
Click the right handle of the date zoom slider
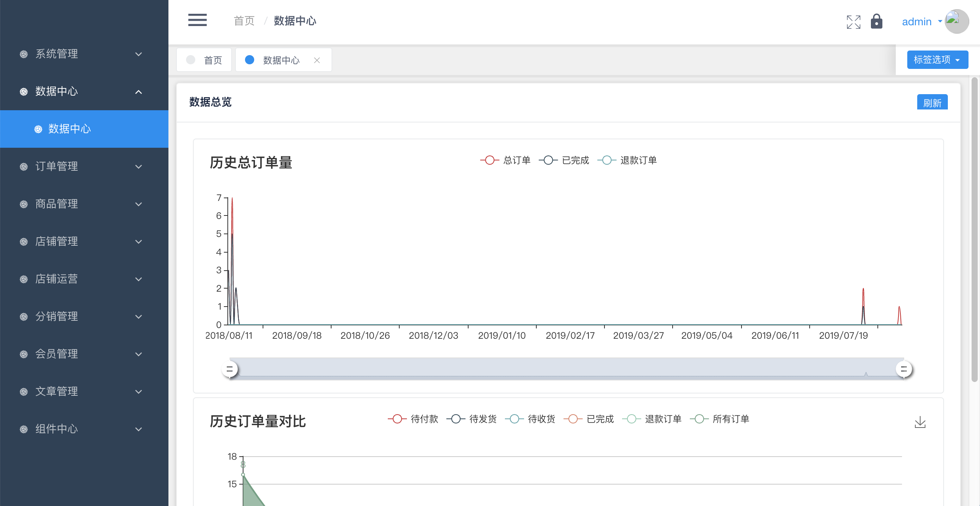click(x=904, y=369)
